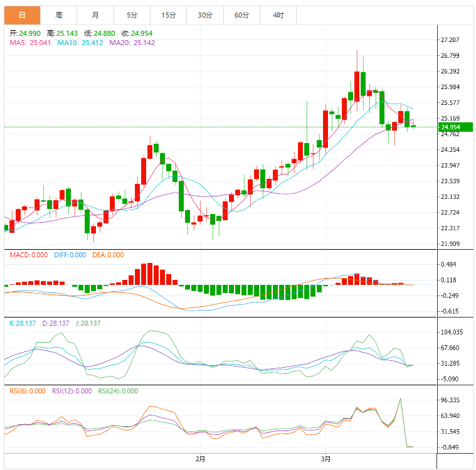Viewport: 476px width, 470px height.
Task: Select the 30分 timeframe tab
Action: pyautogui.click(x=205, y=15)
